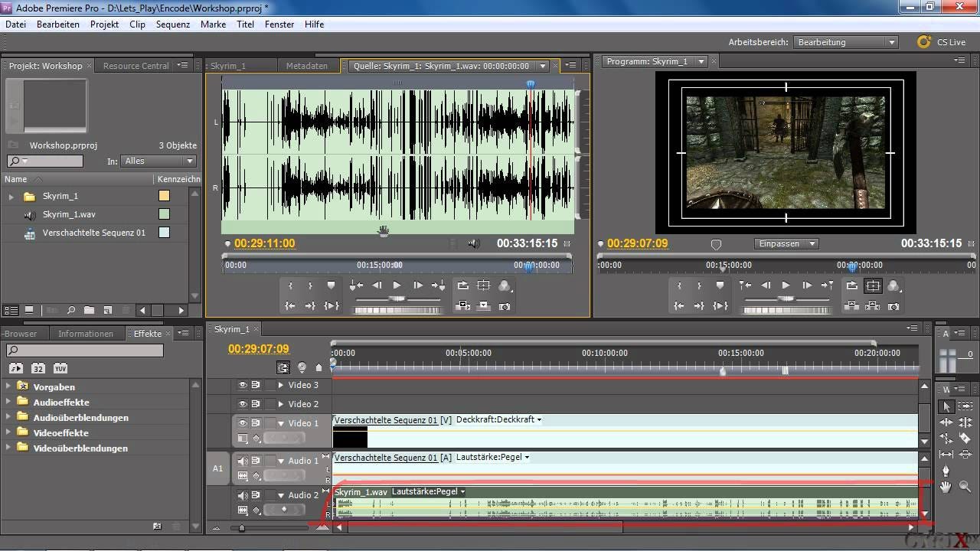Open the Sequenz menu
The width and height of the screenshot is (980, 551).
point(173,24)
